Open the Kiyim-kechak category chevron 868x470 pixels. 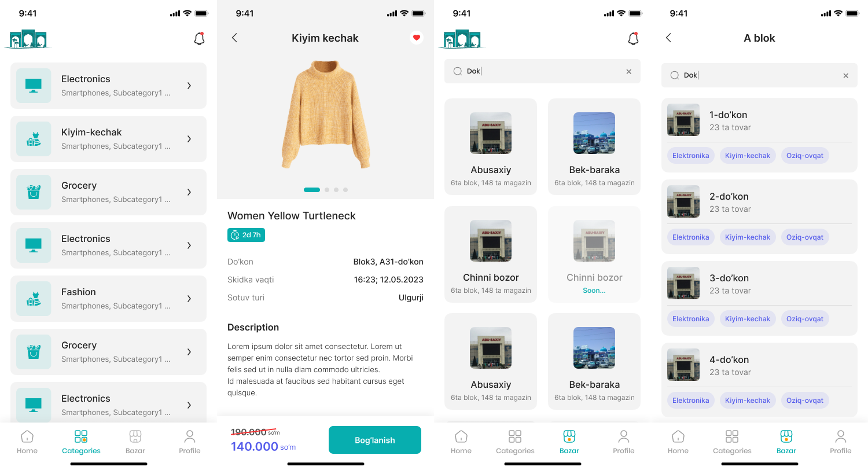tap(189, 139)
